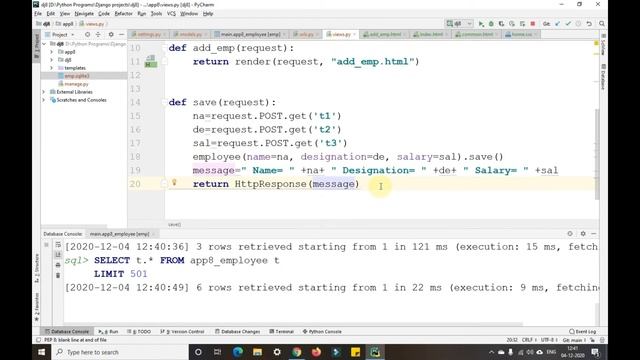Toggle soft-wrap in the console side toolbar
640x360 pixels.
(x=58, y=244)
